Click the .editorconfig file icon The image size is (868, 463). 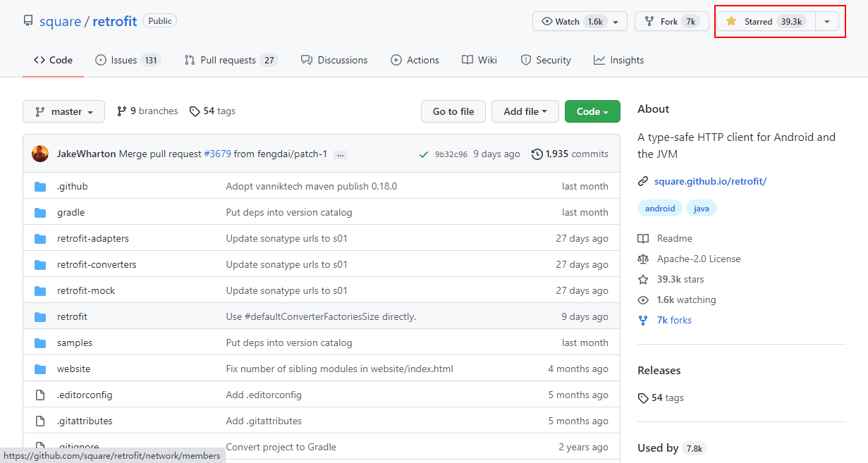point(40,395)
